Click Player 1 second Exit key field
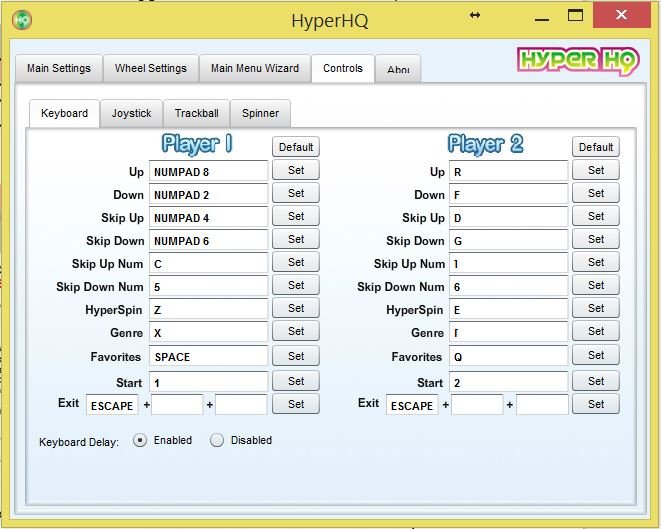Image resolution: width=661 pixels, height=529 pixels. [x=177, y=405]
